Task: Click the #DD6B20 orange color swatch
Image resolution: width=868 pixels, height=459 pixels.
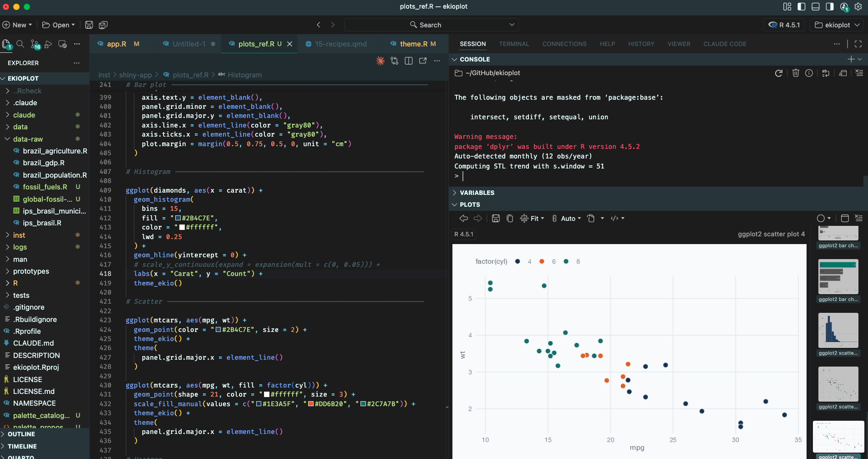Action: click(311, 404)
